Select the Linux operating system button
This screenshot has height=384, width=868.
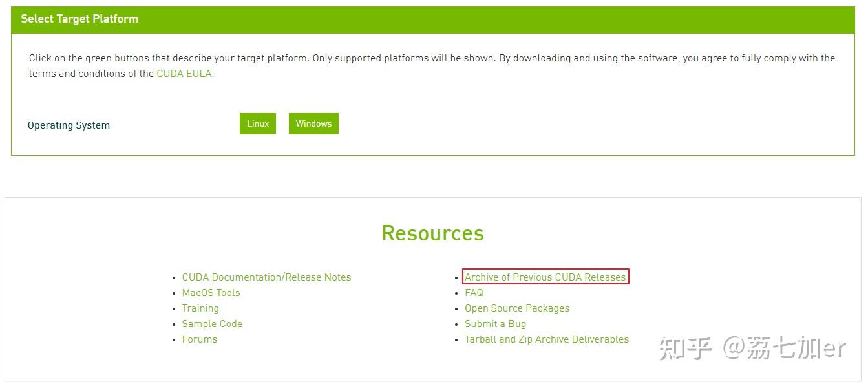257,124
